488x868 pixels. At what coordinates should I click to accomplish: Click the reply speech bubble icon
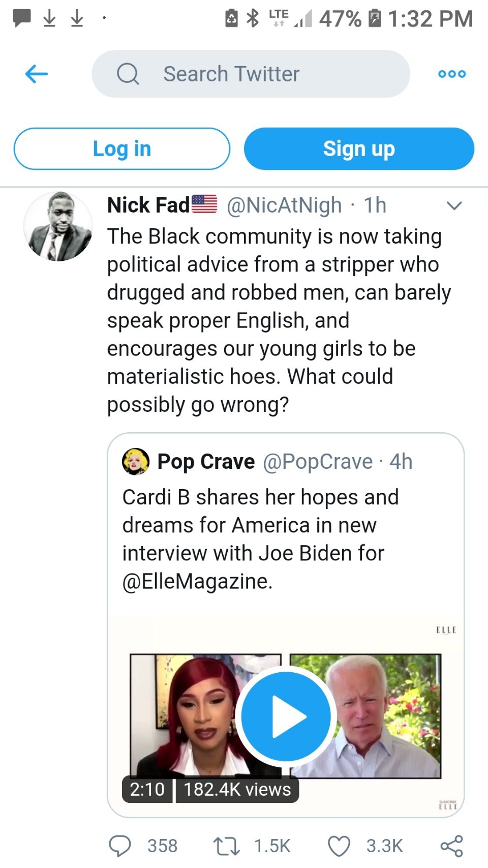pos(120,846)
